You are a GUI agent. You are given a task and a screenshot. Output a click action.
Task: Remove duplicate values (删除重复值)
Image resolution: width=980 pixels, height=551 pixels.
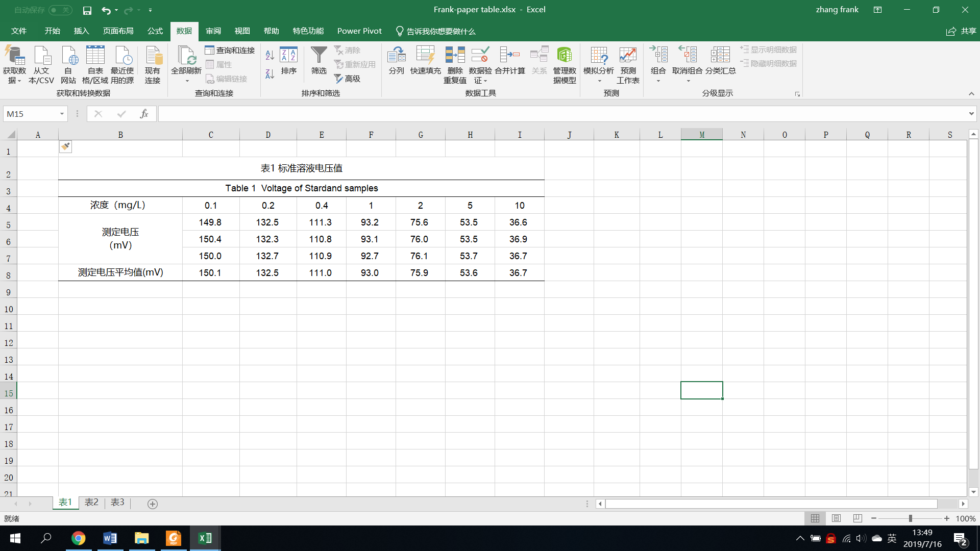click(x=455, y=65)
